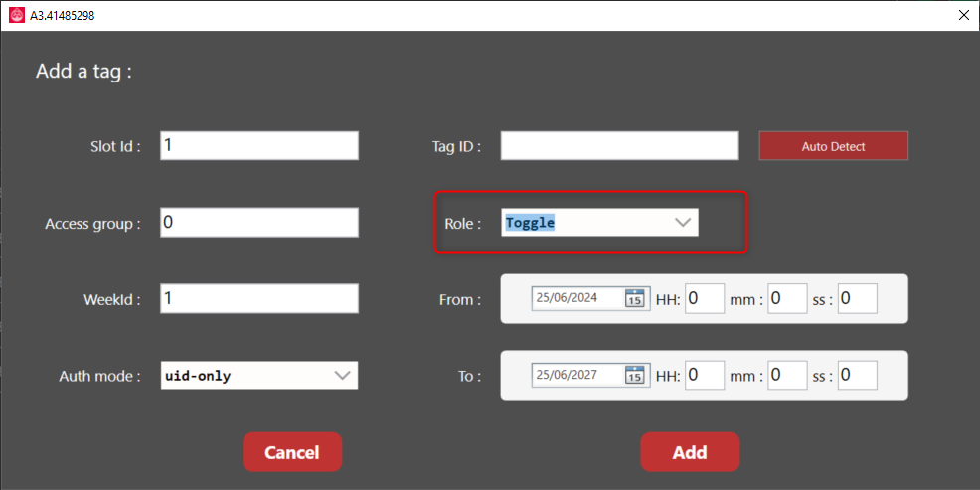The height and width of the screenshot is (490, 980).
Task: Close the A3.41485298 window
Action: point(963,16)
